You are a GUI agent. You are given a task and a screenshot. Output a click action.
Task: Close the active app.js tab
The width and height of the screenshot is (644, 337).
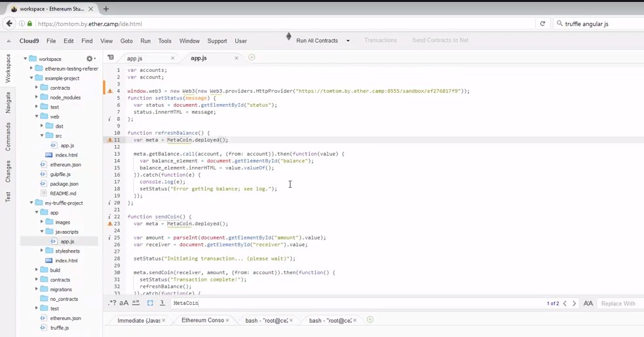pyautogui.click(x=236, y=58)
